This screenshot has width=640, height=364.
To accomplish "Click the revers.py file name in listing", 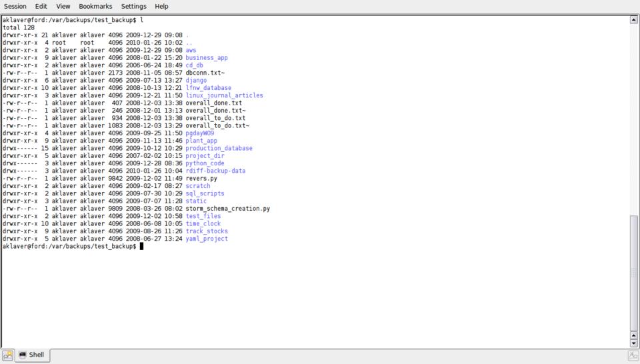I will click(201, 179).
